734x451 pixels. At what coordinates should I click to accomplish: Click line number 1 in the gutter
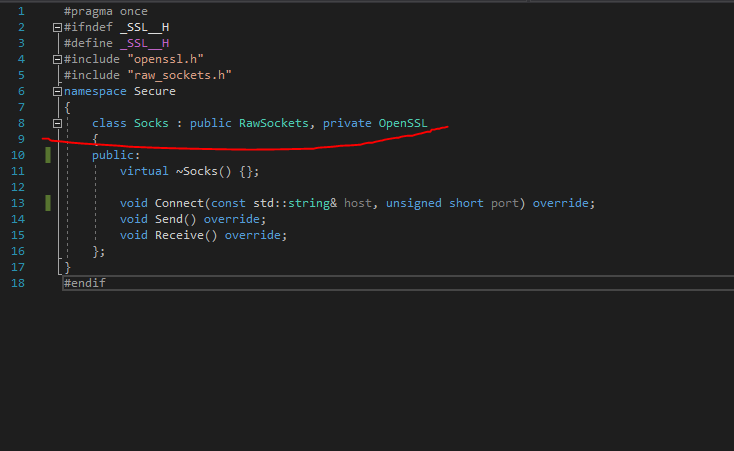[21, 11]
